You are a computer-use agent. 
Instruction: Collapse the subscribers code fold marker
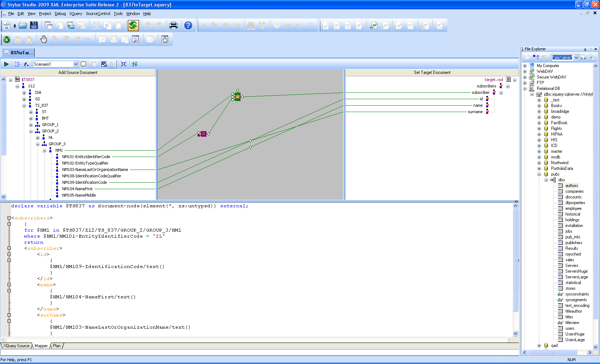9,218
